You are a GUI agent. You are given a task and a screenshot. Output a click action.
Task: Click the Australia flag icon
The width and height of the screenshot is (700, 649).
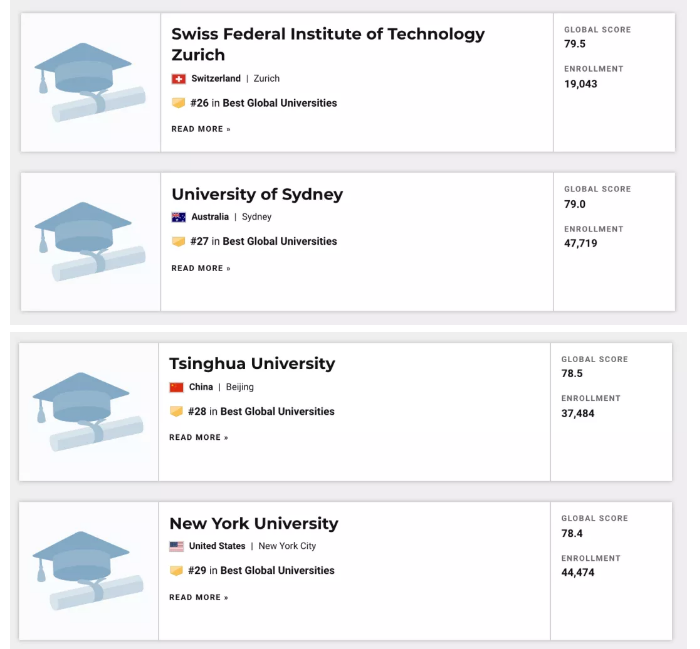pos(179,217)
